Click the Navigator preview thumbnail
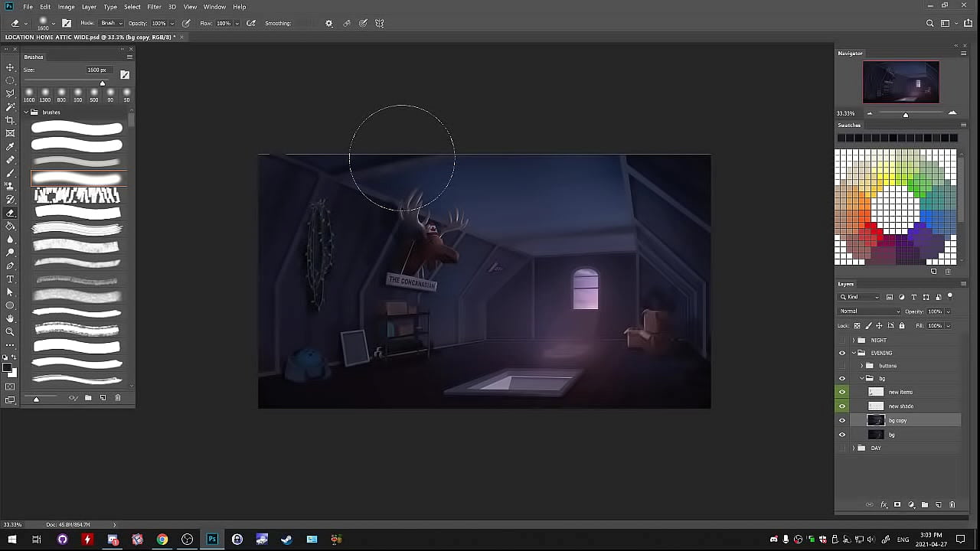The width and height of the screenshot is (980, 551). (x=900, y=82)
